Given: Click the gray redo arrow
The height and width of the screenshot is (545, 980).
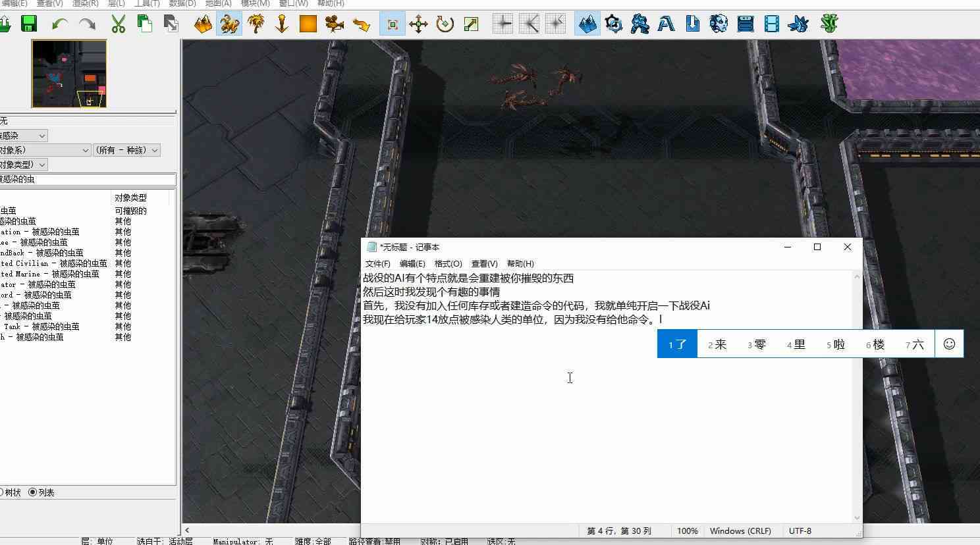Looking at the screenshot, I should (x=87, y=24).
